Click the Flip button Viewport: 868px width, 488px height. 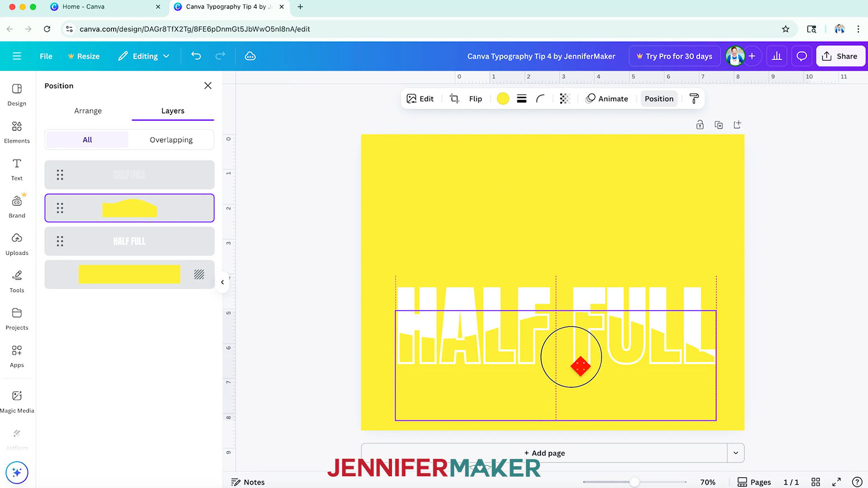click(x=475, y=98)
